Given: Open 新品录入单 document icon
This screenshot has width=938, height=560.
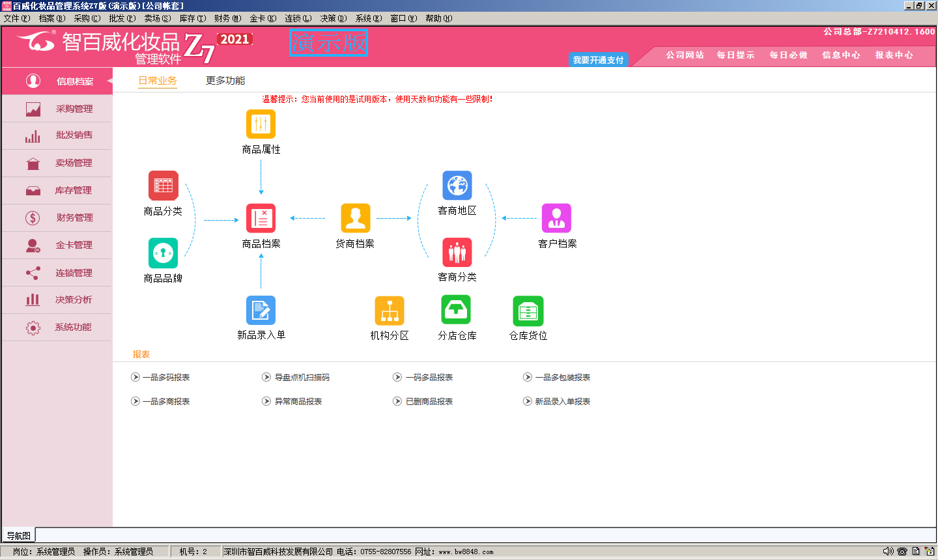Looking at the screenshot, I should pos(261,310).
